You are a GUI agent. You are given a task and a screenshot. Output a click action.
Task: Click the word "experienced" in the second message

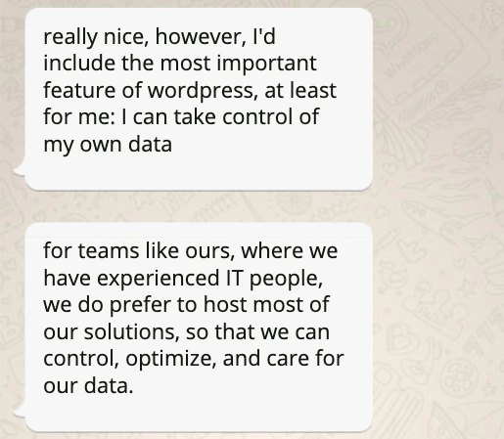tap(159, 279)
